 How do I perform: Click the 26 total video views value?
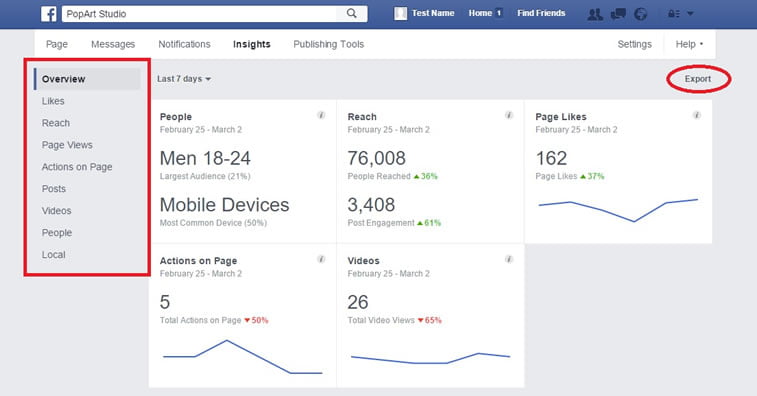click(358, 302)
